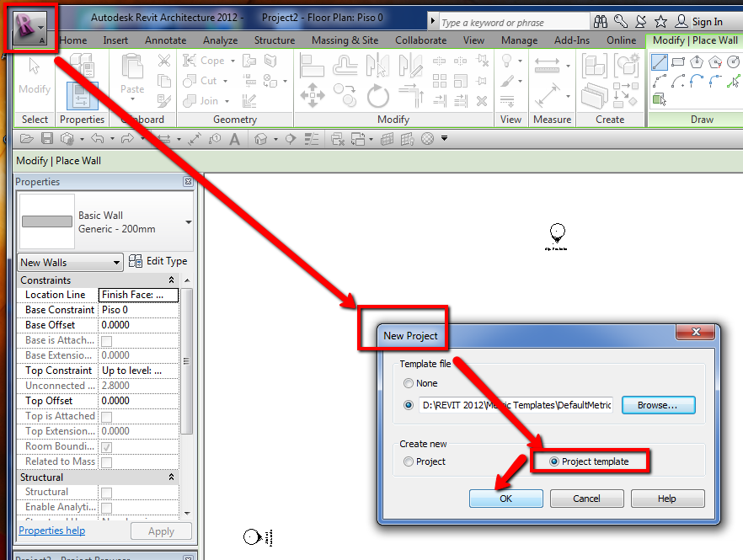743x560 pixels.
Task: Click the template file path field
Action: 516,405
